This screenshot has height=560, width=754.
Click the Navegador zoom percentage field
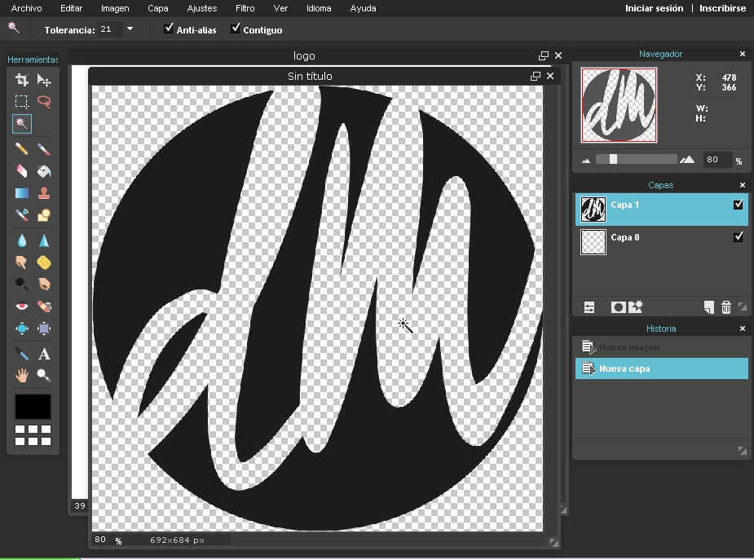(718, 160)
